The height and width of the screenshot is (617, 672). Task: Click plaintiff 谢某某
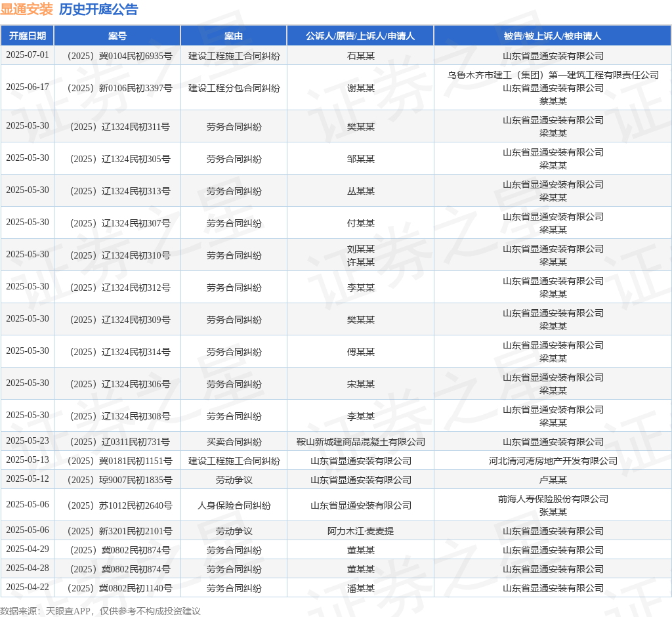pyautogui.click(x=360, y=88)
